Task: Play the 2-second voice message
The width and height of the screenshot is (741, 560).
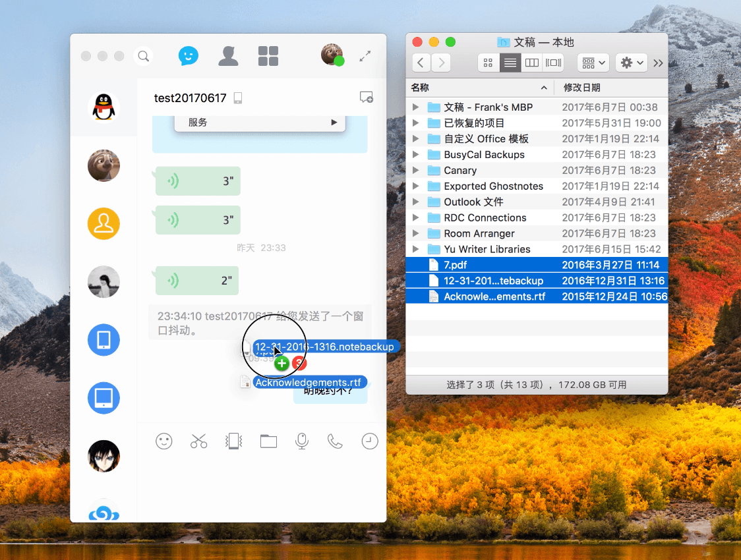Action: pos(196,281)
